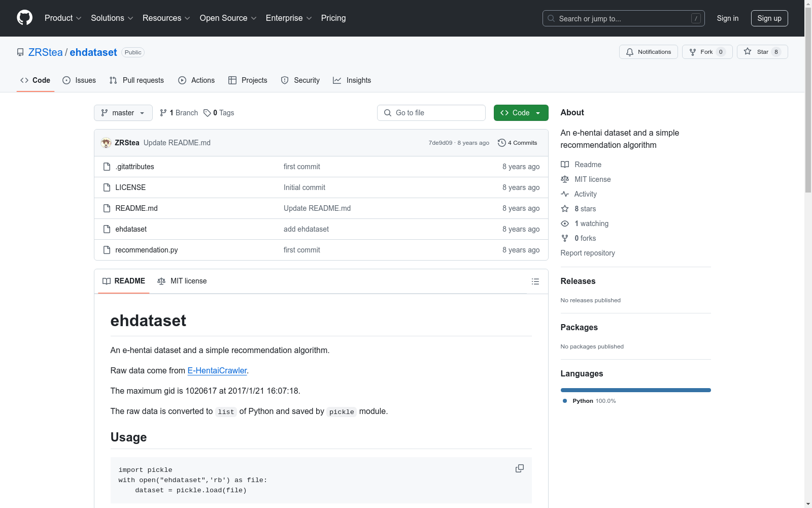Viewport: 812px width, 508px height.
Task: Click the ZRStea commit author avatar
Action: [106, 143]
